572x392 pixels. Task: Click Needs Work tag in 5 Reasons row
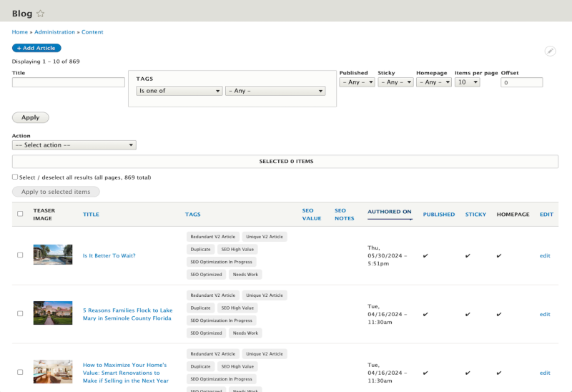pyautogui.click(x=245, y=333)
